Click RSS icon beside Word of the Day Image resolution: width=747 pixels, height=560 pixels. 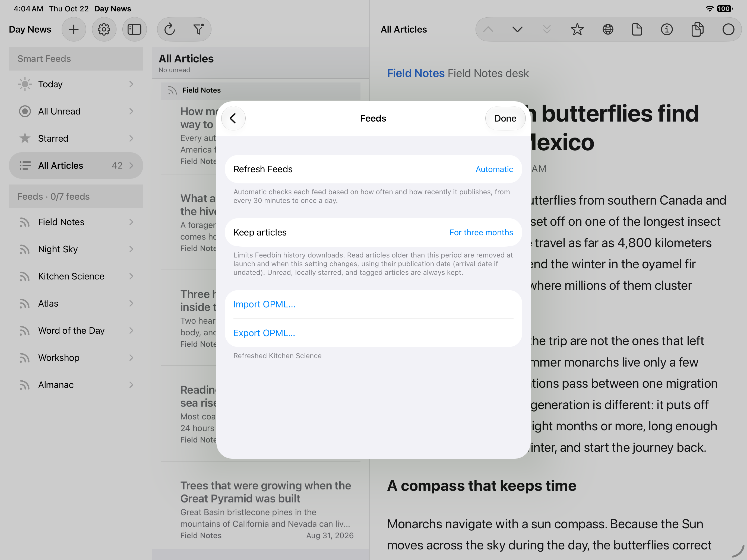[x=24, y=331]
